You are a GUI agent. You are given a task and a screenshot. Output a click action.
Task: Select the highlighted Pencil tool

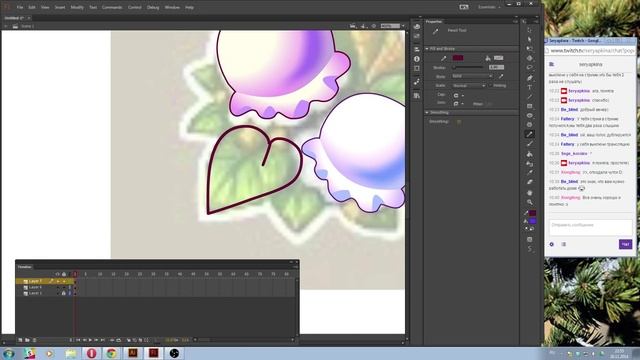click(529, 134)
